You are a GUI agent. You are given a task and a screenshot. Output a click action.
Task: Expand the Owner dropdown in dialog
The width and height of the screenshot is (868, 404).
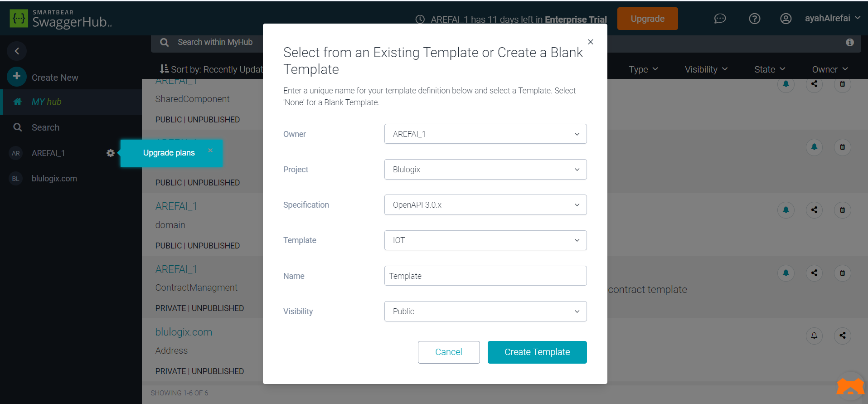[485, 134]
